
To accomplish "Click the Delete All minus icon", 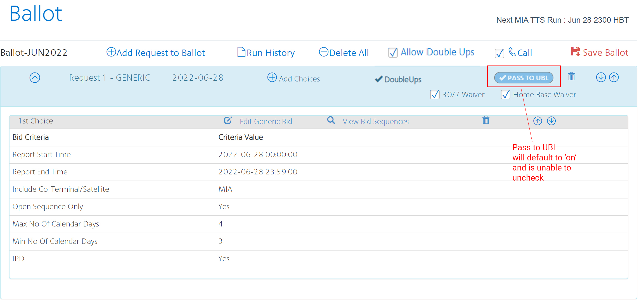I will click(324, 52).
